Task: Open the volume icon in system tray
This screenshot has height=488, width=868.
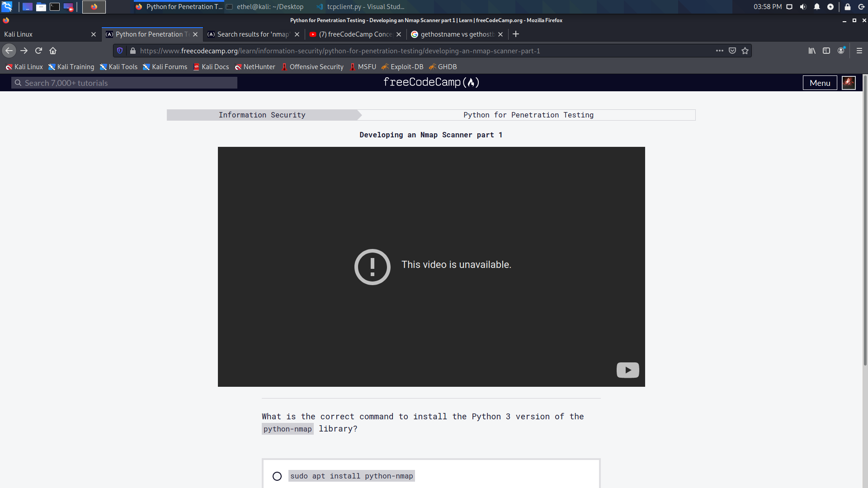Action: point(803,7)
